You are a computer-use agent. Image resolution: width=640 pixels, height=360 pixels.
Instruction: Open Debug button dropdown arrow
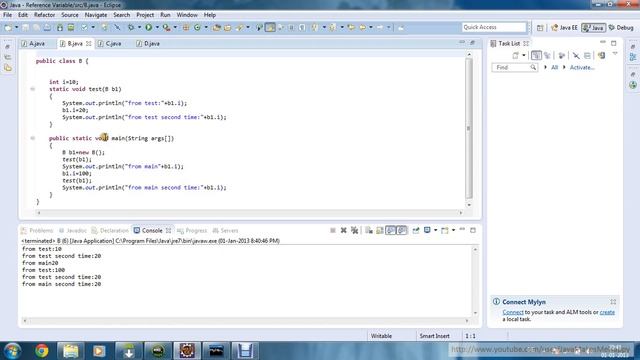[139, 27]
